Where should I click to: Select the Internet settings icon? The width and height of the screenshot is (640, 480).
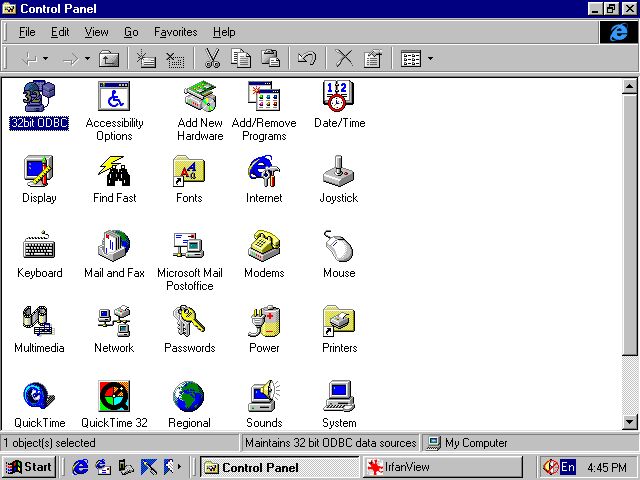(x=264, y=180)
